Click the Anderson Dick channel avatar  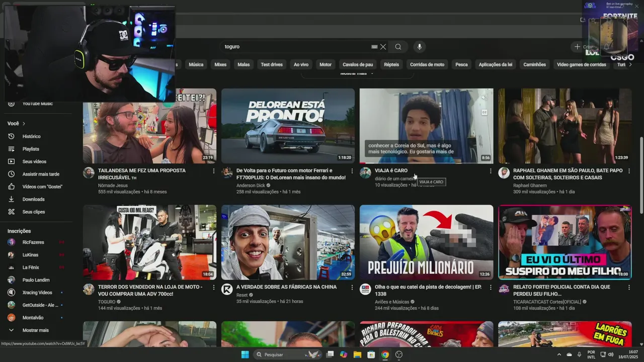[227, 173]
